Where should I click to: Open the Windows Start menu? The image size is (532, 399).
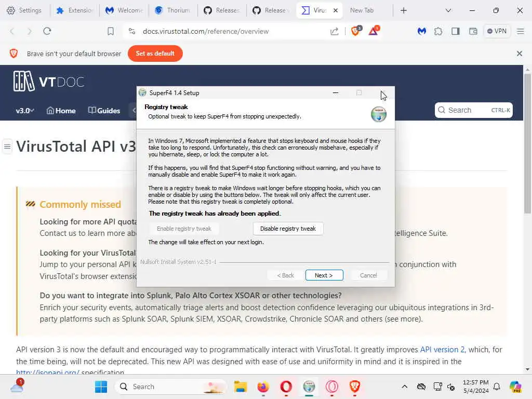101,387
